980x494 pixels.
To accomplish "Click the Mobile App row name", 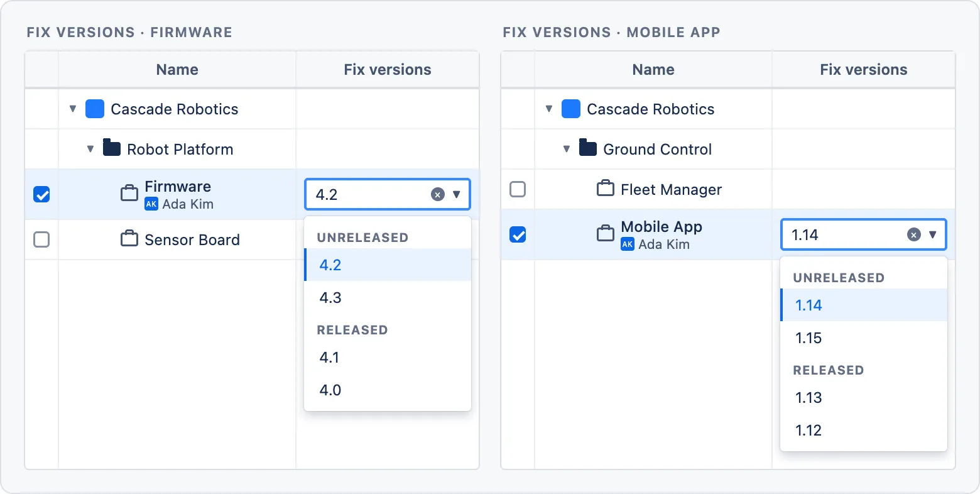I will (x=661, y=227).
